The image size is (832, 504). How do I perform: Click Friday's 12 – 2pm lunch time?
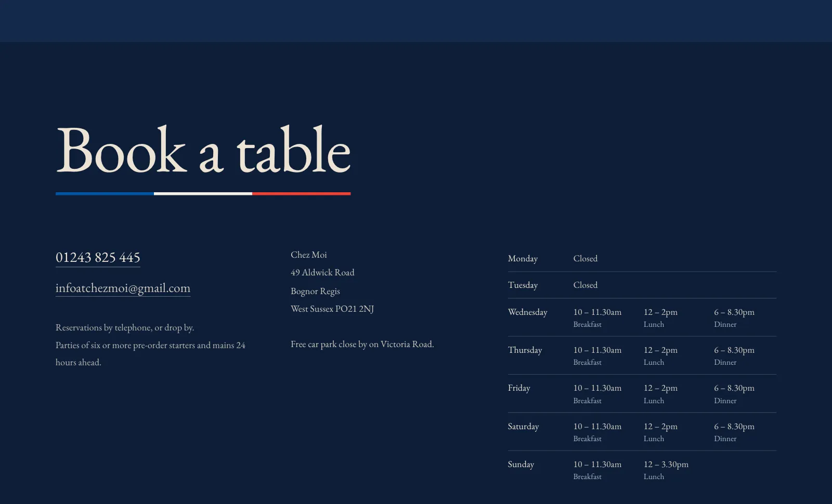(x=660, y=388)
